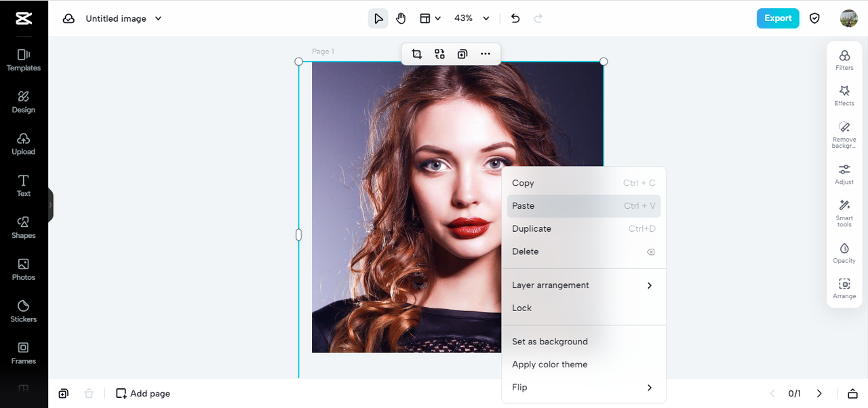
Task: Choose Delete in the context menu
Action: point(583,251)
